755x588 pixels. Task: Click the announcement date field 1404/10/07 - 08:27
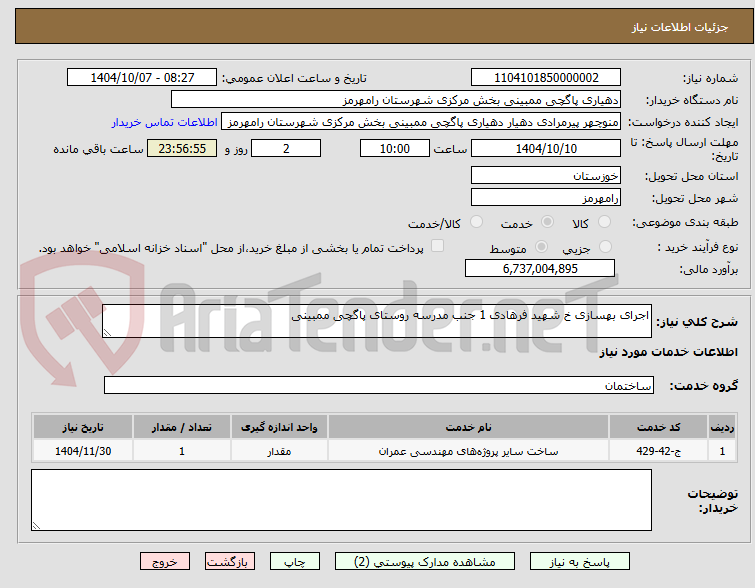(142, 78)
